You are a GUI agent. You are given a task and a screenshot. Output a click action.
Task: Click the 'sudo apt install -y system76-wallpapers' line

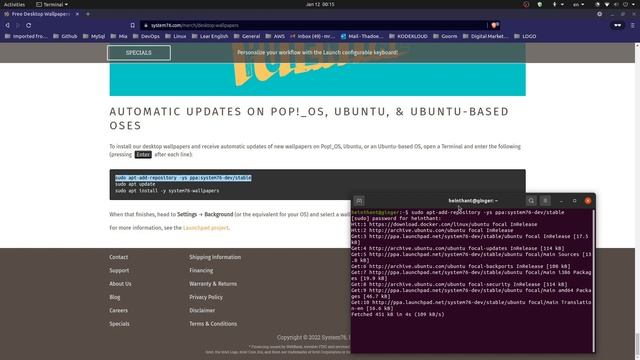tap(167, 191)
